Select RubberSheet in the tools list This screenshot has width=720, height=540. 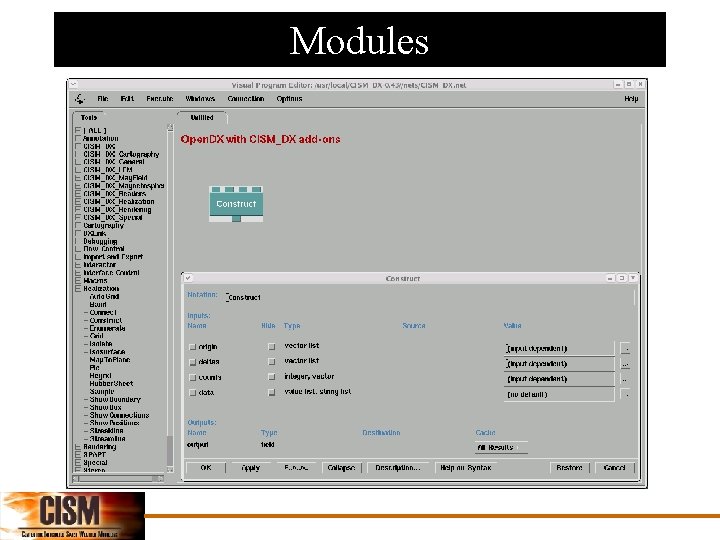click(x=111, y=383)
